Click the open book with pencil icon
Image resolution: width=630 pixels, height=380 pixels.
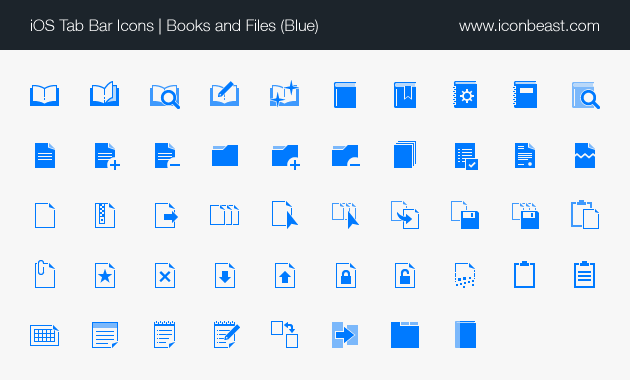pos(225,94)
